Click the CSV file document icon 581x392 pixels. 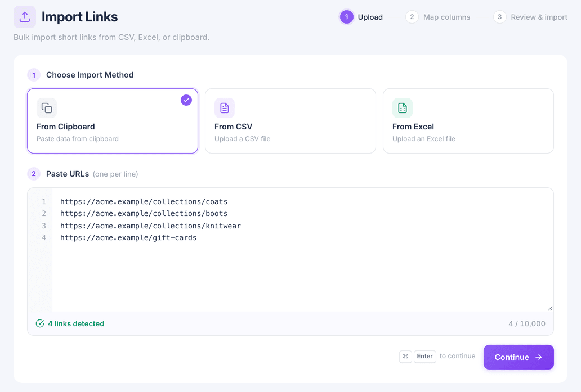[x=225, y=108]
